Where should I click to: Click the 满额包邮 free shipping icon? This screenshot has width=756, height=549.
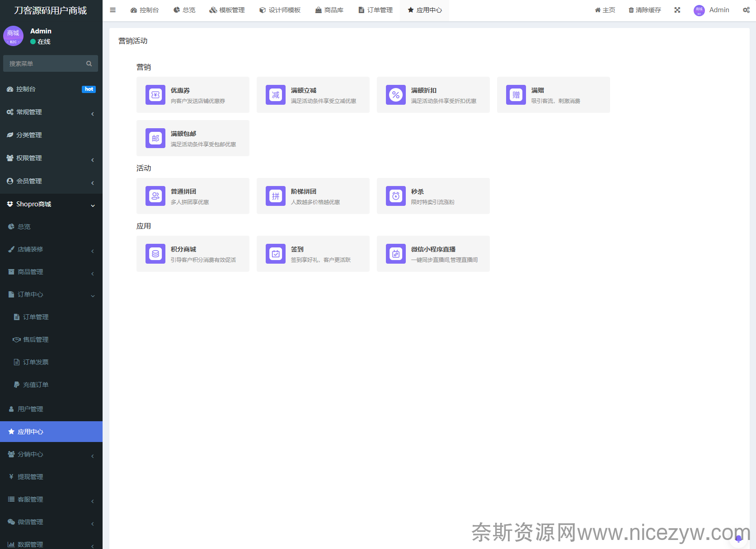coord(155,138)
